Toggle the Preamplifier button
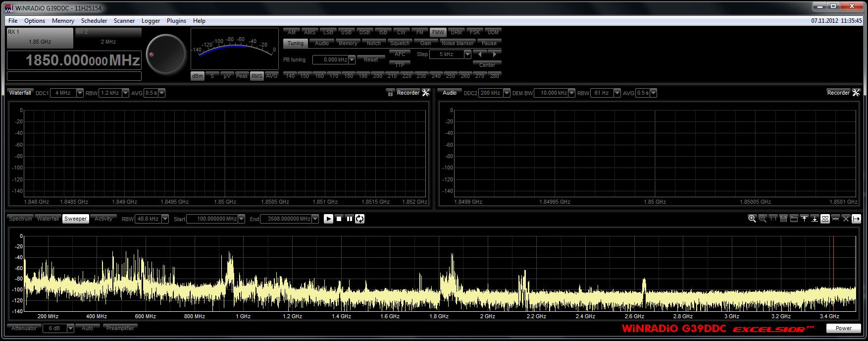 (120, 328)
